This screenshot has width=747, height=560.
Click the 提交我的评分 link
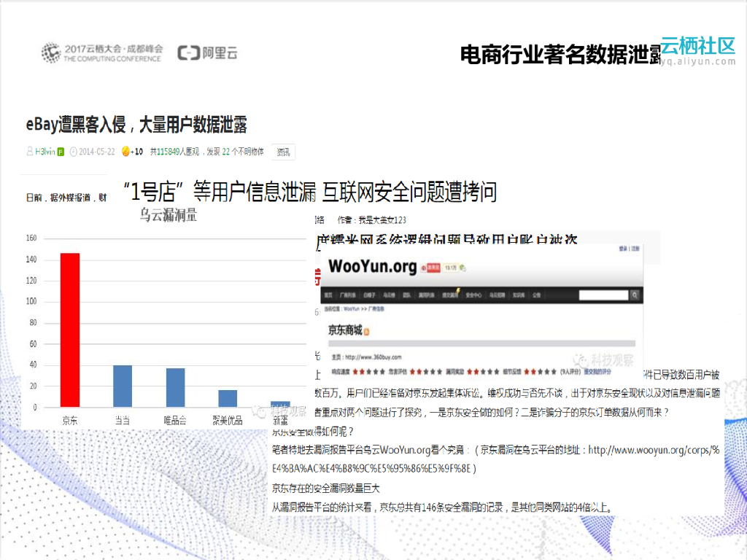tap(597, 371)
